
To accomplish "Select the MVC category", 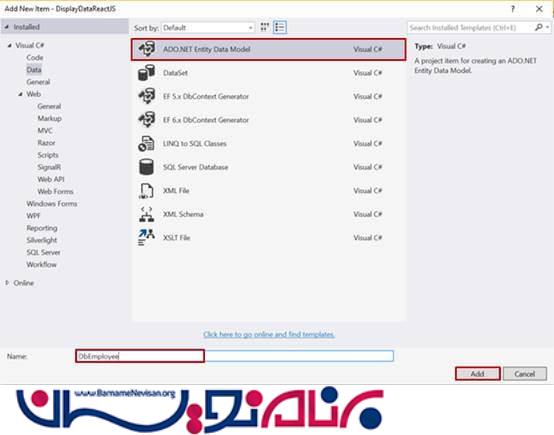I will coord(45,130).
